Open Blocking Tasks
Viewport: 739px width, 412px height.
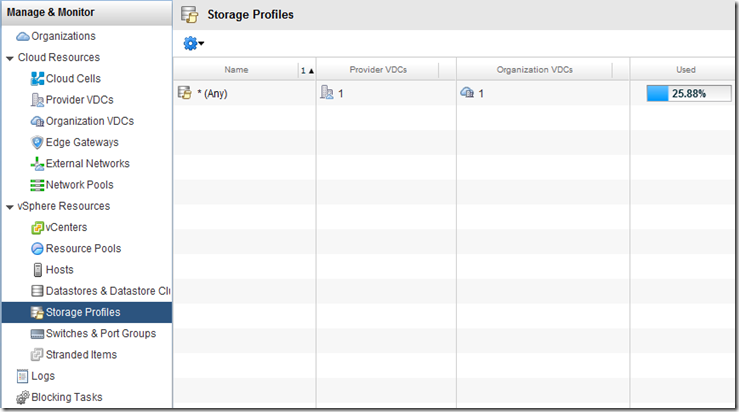[x=66, y=397]
